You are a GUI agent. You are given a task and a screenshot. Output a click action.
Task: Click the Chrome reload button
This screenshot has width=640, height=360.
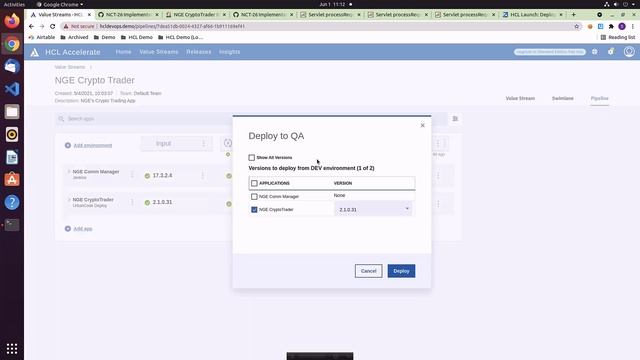pyautogui.click(x=53, y=26)
